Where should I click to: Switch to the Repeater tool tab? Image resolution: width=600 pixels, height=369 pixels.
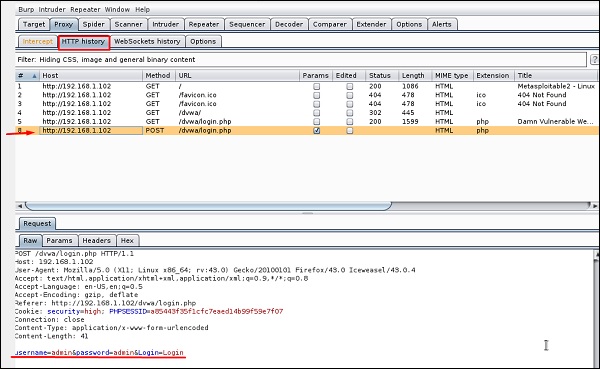(204, 24)
